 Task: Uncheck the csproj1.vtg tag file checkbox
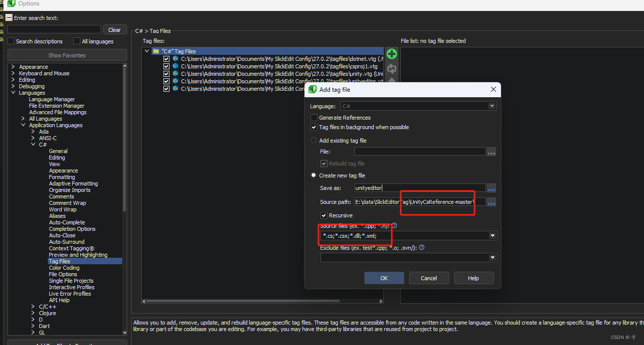click(x=166, y=66)
